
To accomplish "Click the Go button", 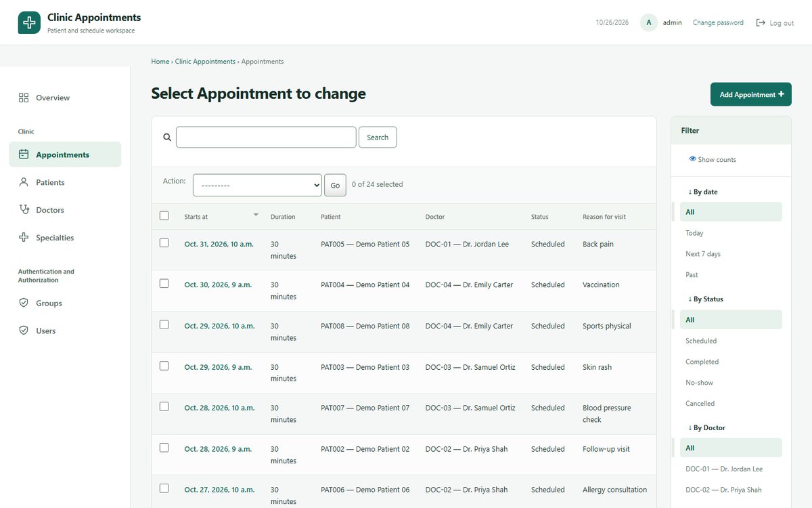I will point(335,185).
